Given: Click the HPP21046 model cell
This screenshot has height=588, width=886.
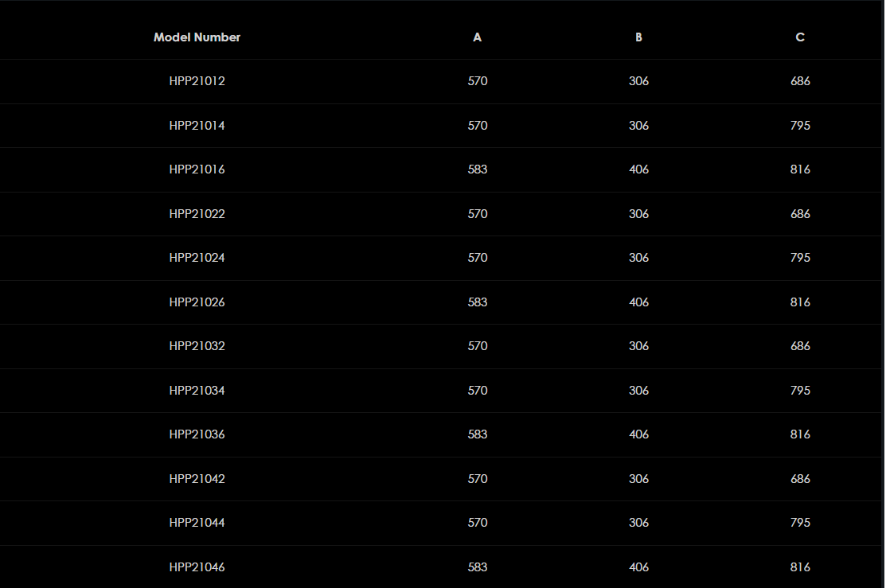Looking at the screenshot, I should point(197,567).
